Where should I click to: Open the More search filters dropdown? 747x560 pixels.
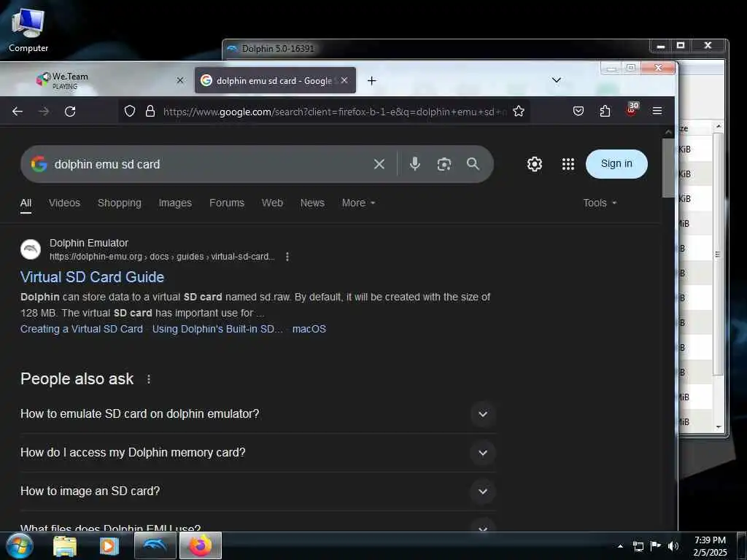coord(358,203)
